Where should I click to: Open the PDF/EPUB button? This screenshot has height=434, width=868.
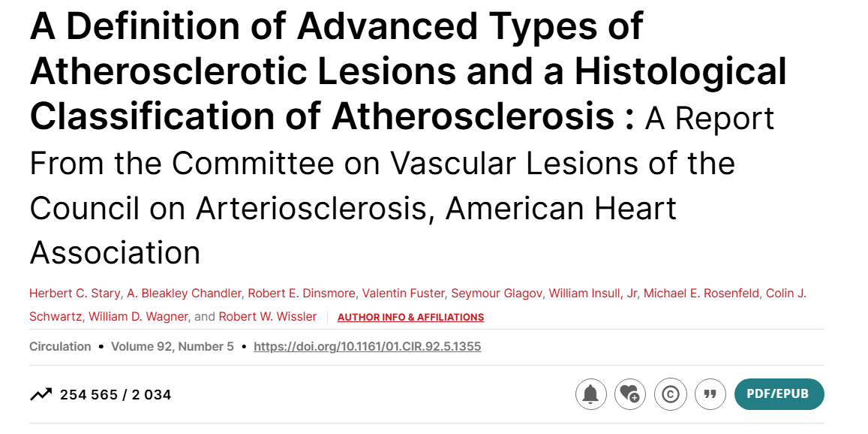click(x=779, y=394)
